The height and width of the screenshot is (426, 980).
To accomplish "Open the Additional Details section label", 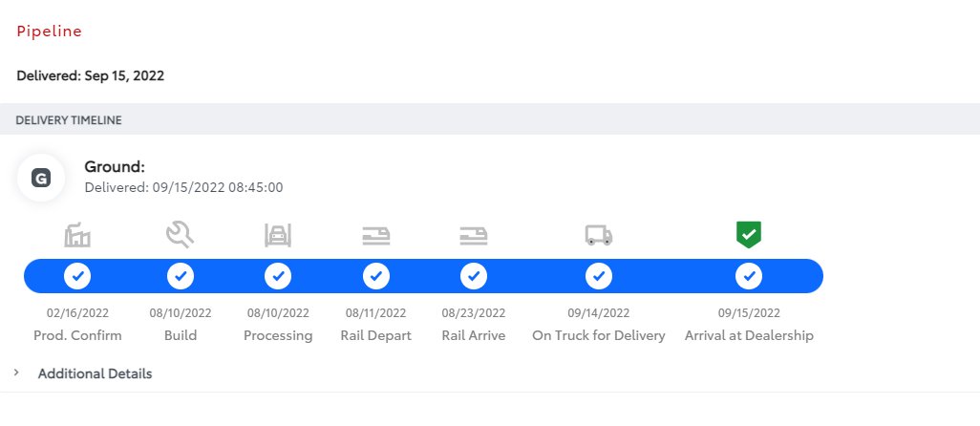I will click(95, 373).
